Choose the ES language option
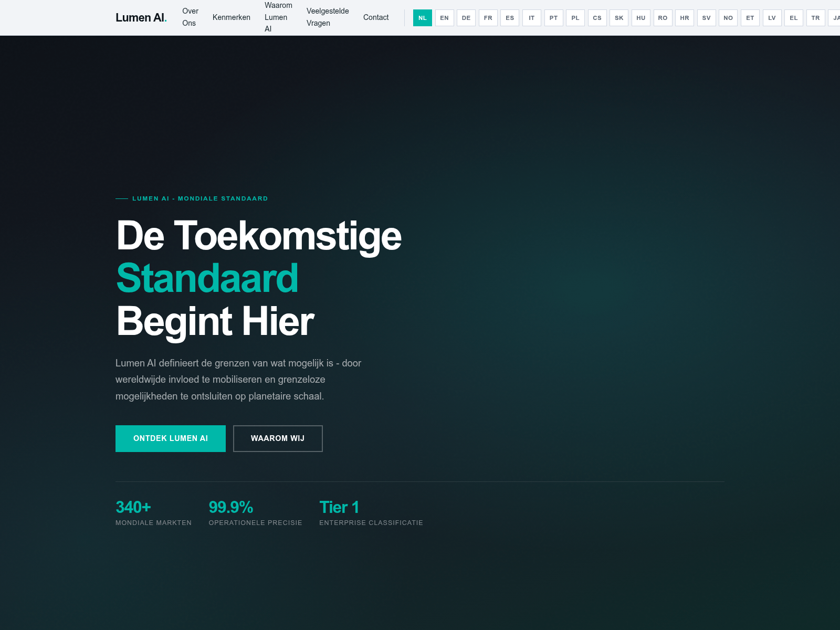This screenshot has width=840, height=630. coord(510,18)
